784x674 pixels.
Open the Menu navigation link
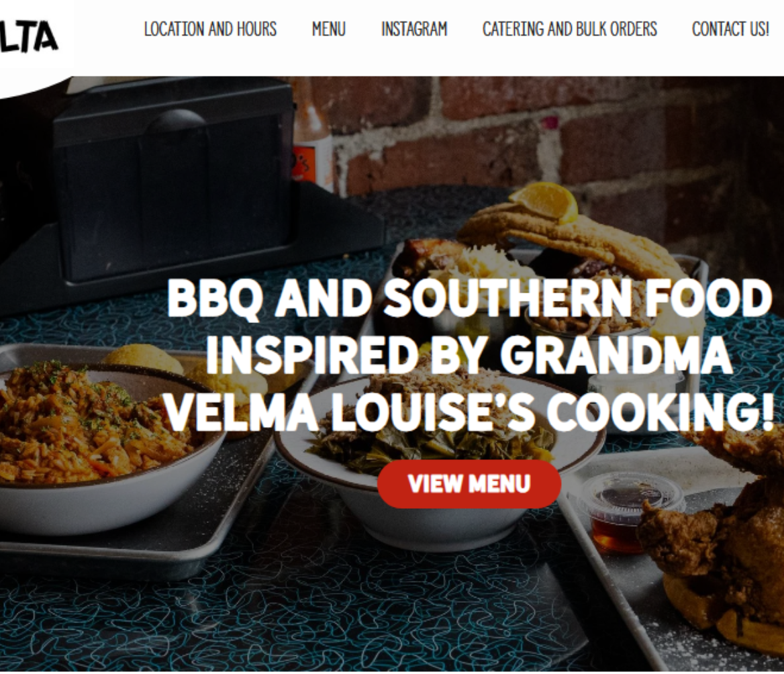(x=328, y=30)
